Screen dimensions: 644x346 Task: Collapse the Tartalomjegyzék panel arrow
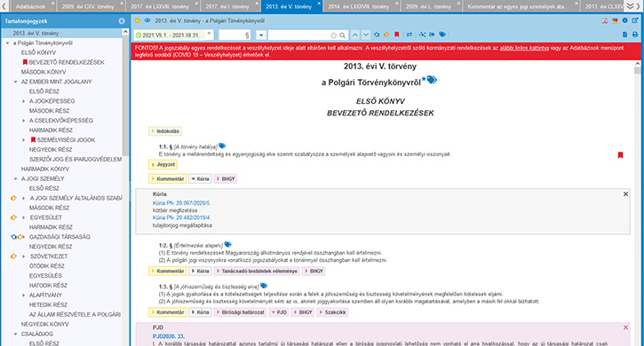point(122,21)
